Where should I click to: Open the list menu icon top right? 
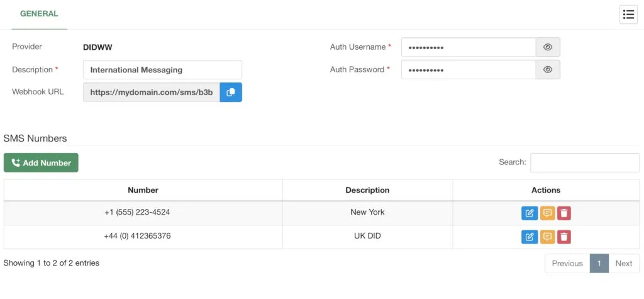(x=628, y=14)
